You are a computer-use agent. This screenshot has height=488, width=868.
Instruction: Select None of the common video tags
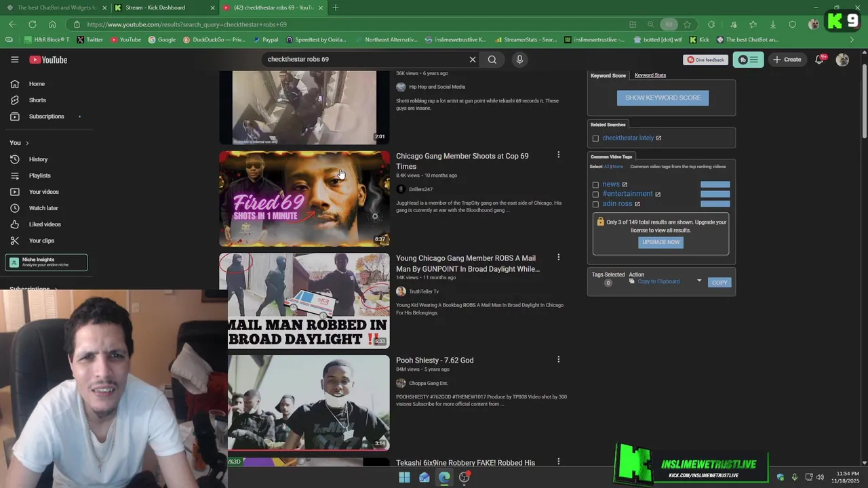[618, 167]
